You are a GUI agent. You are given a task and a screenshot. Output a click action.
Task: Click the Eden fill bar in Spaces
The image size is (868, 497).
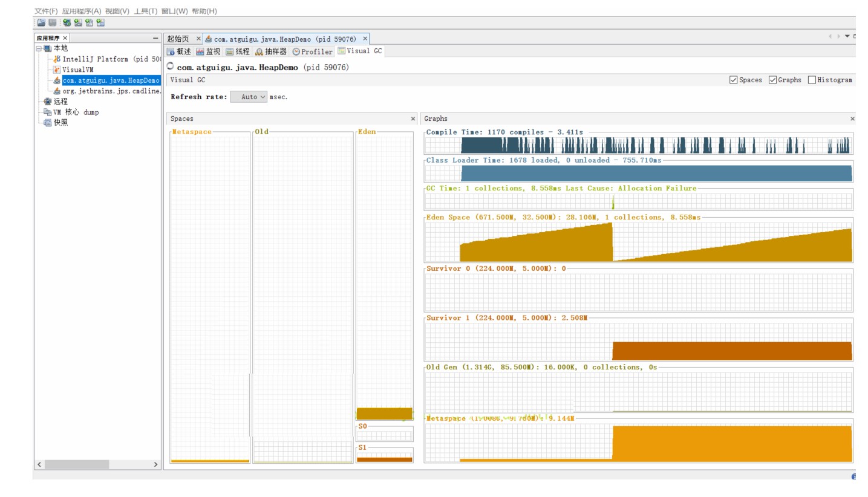(x=384, y=414)
